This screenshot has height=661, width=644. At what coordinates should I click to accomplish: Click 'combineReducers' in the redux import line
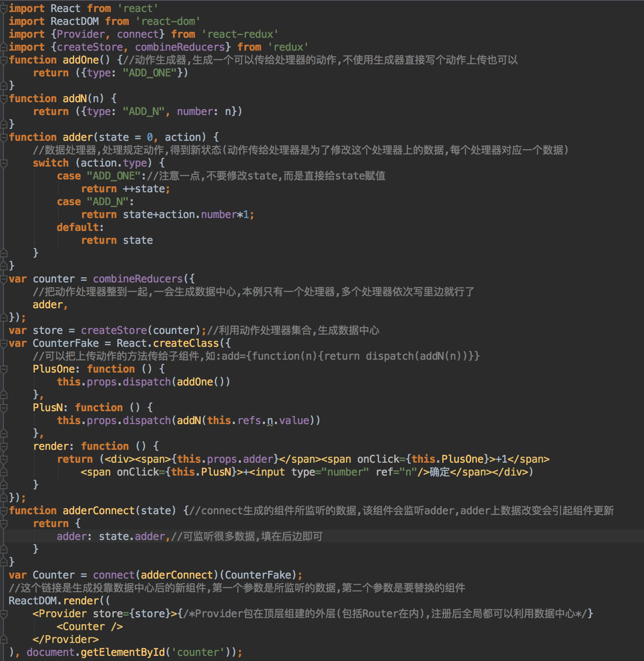180,47
